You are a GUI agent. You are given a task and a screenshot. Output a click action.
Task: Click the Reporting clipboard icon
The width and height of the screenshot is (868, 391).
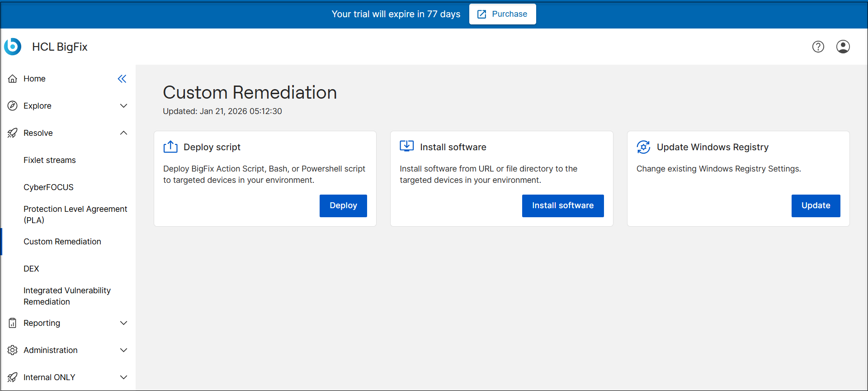[x=13, y=323]
